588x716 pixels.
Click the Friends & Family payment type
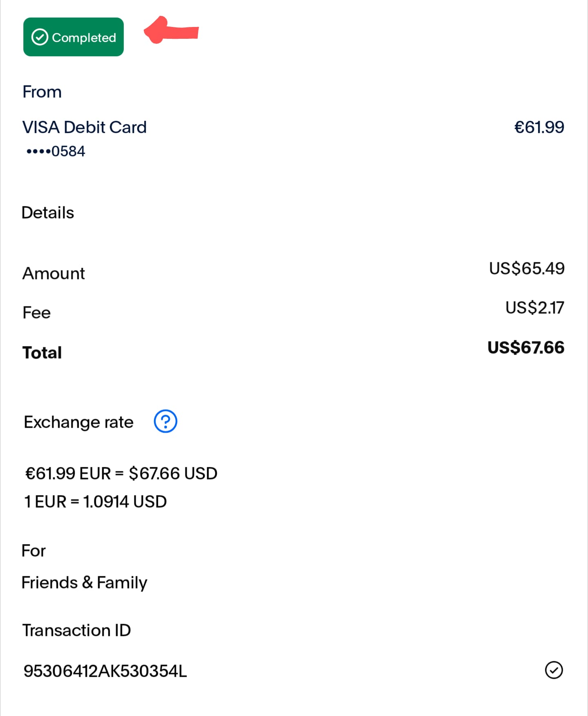coord(84,583)
